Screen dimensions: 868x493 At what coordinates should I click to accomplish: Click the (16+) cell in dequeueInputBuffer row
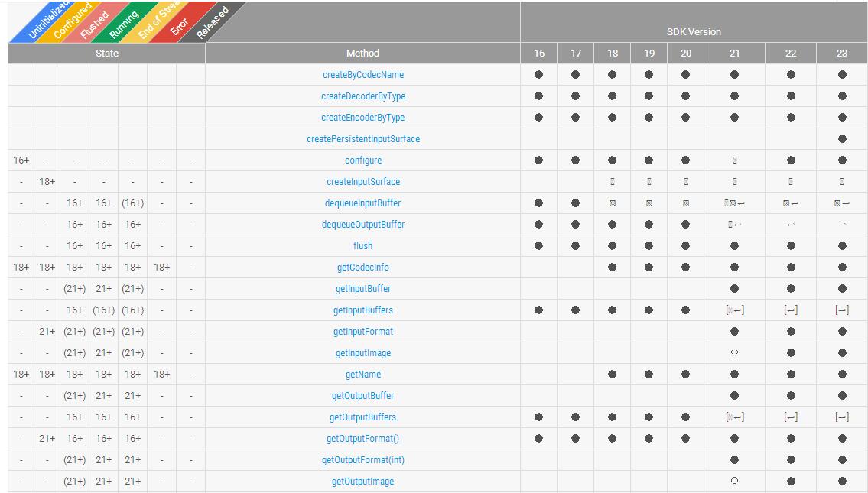coord(133,203)
